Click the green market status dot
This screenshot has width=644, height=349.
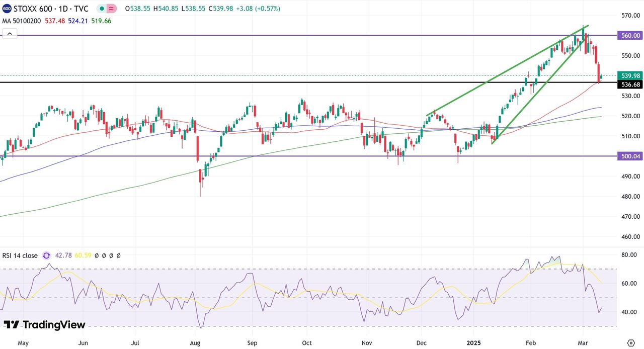pyautogui.click(x=102, y=9)
